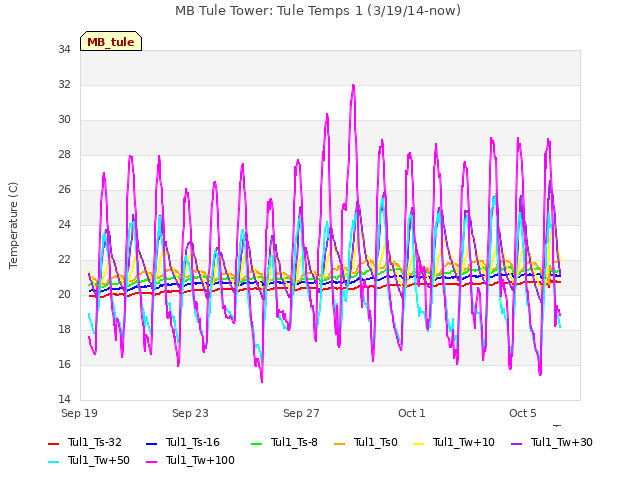The image size is (640, 480).
Task: Click the 22 y-axis tick label
Action: (x=64, y=260)
